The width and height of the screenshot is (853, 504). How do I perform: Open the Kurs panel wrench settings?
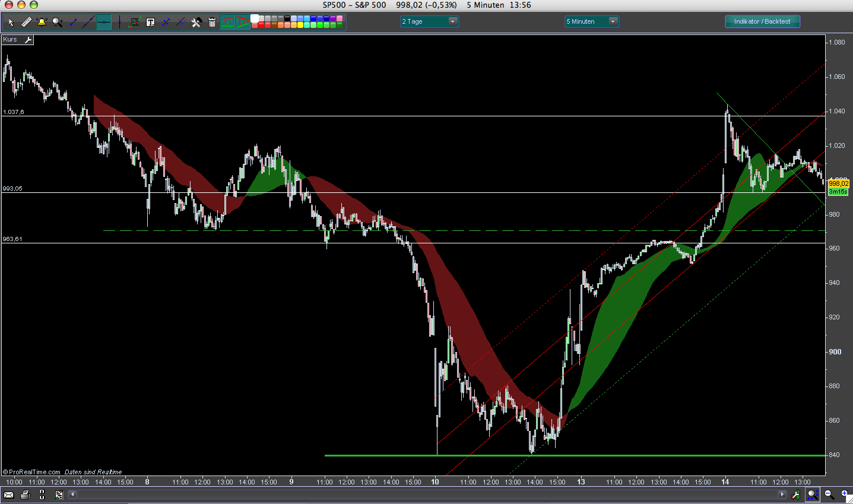tap(28, 40)
